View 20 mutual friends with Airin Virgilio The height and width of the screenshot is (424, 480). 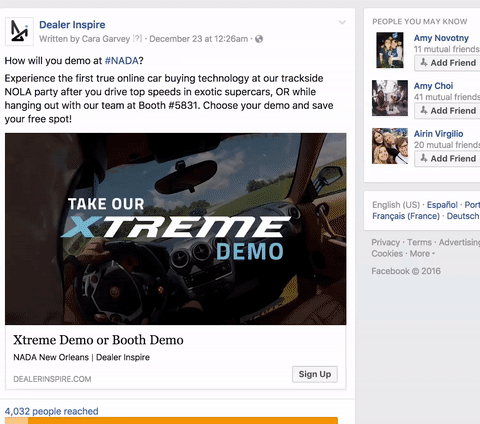click(x=447, y=145)
